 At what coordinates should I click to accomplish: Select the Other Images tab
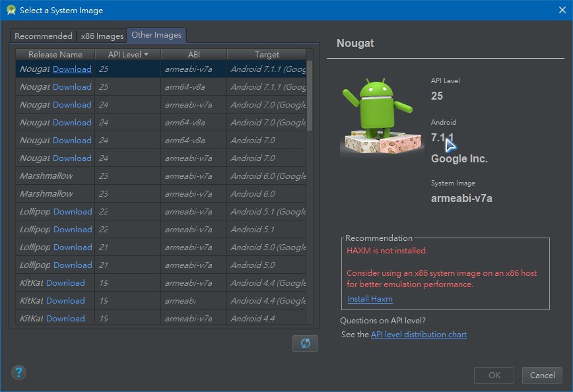click(x=156, y=35)
